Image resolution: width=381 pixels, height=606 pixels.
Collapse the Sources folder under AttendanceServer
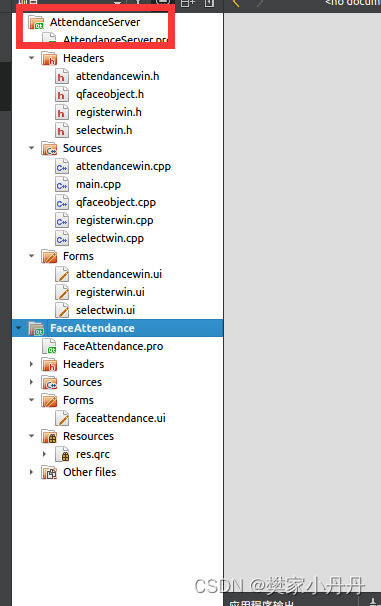coord(32,148)
